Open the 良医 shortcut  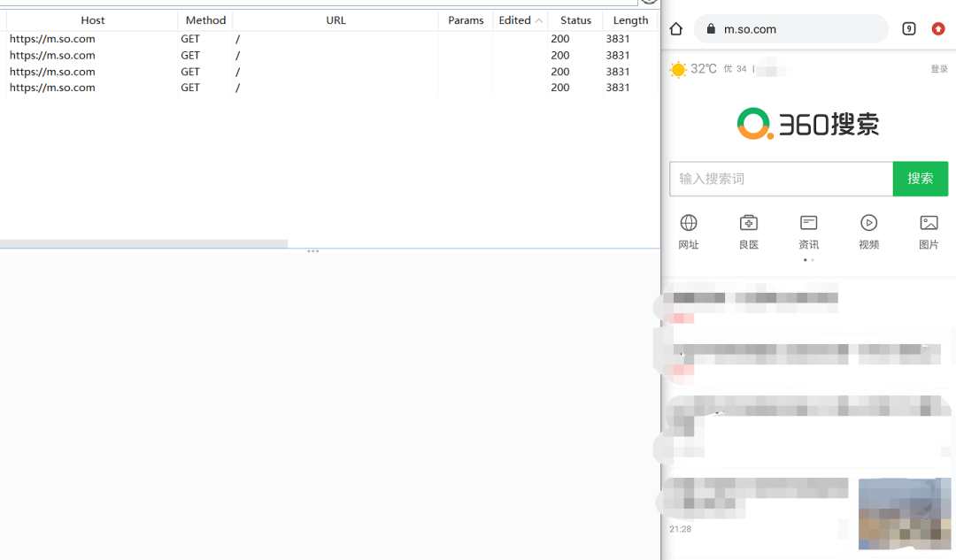coord(749,232)
